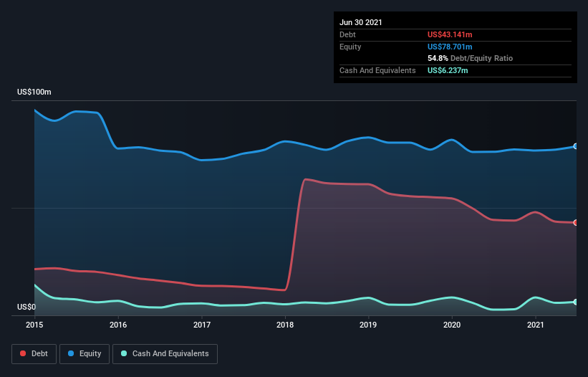This screenshot has height=377, width=588.
Task: Click the US$78.701m equity value
Action: (x=450, y=47)
